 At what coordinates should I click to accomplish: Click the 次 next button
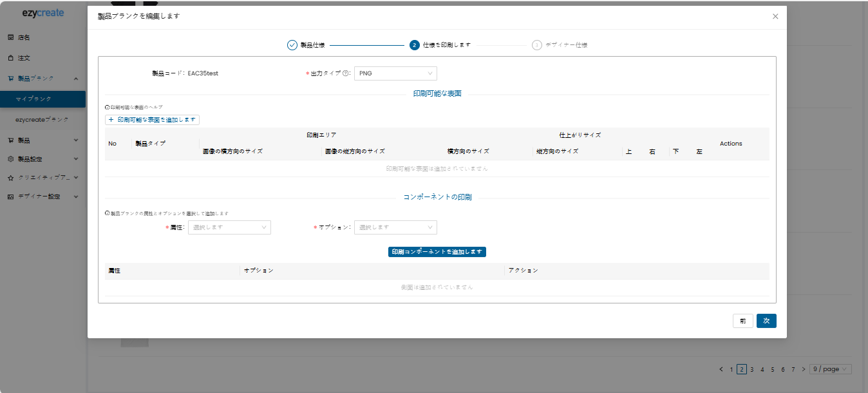pos(766,321)
